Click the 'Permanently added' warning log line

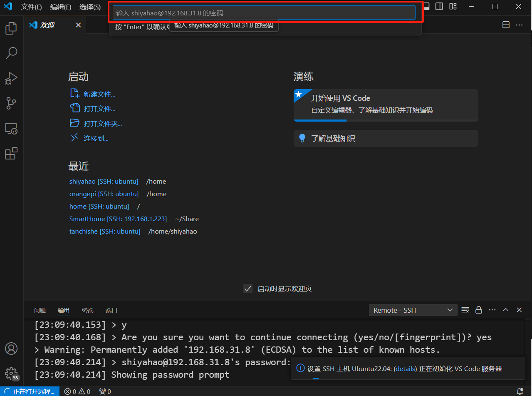237,349
